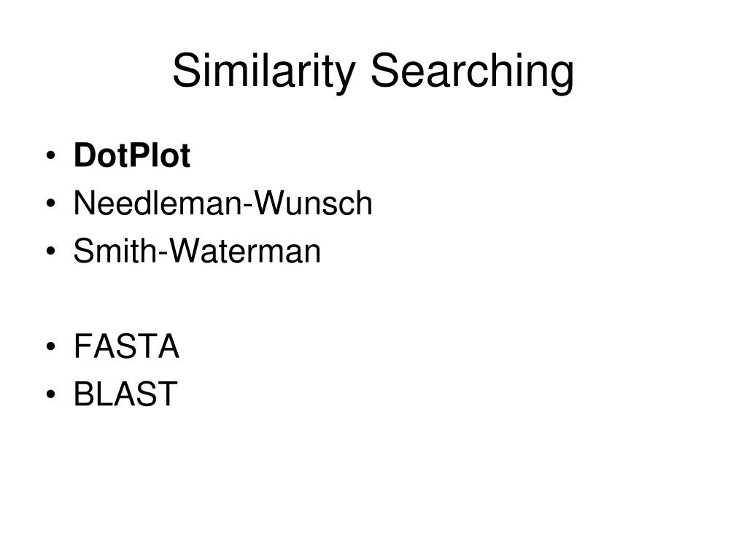
Task: Click the word "Wunsch" in second bullet
Action: pyautogui.click(x=312, y=203)
